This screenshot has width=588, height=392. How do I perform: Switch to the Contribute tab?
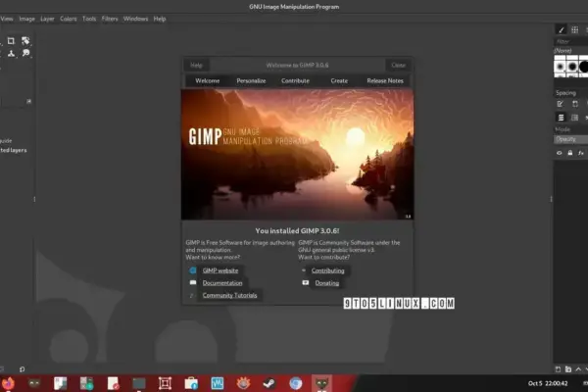[x=296, y=81]
